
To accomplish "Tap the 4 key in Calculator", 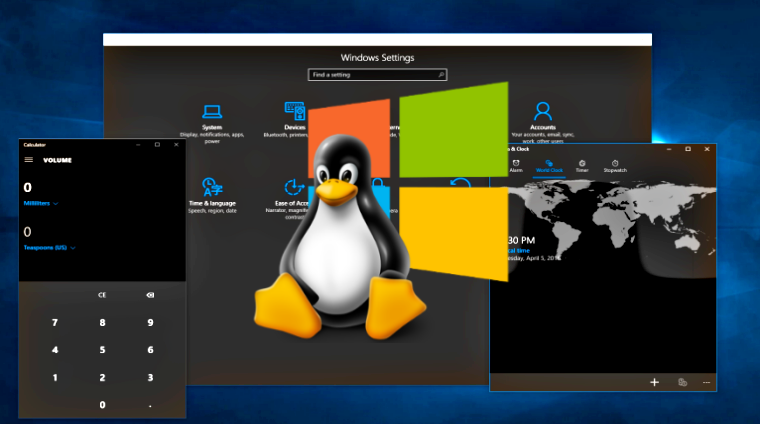I will pos(55,350).
